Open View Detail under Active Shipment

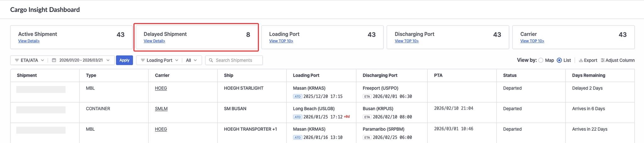29,41
